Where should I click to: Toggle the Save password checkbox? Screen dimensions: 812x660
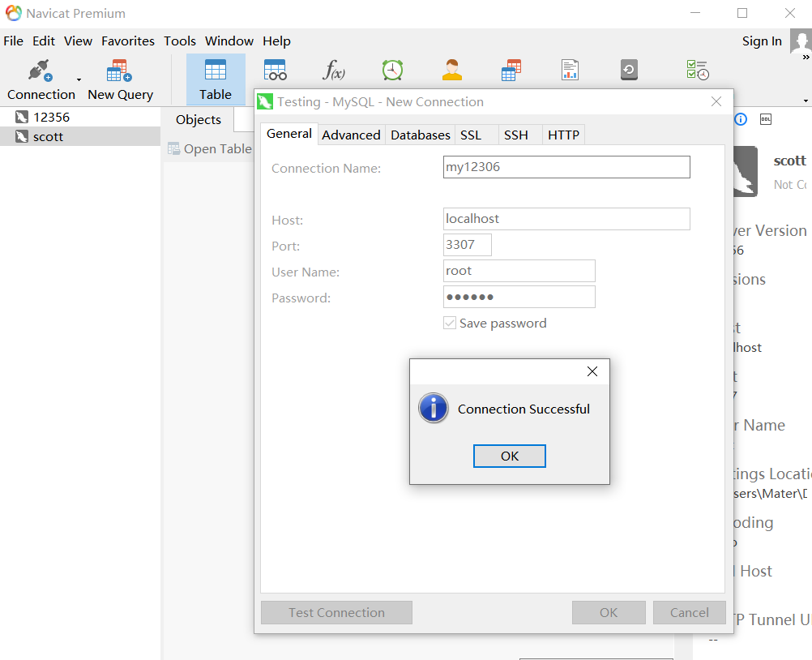tap(450, 324)
